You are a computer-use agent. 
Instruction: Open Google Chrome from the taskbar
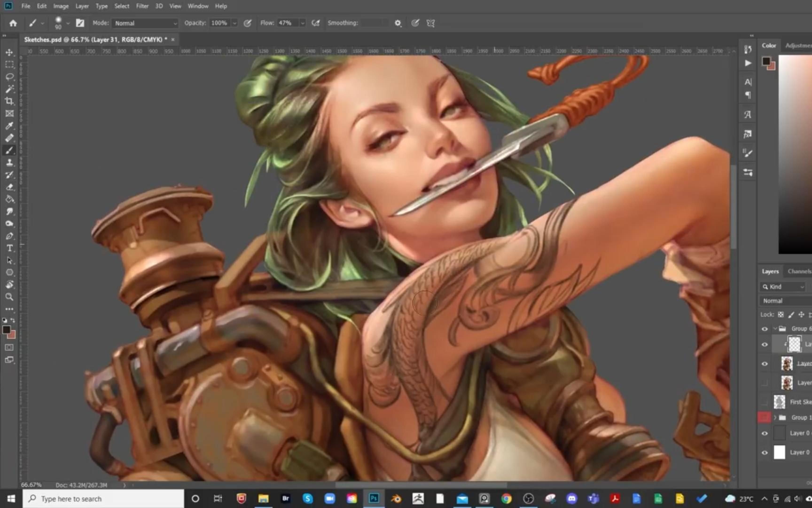click(506, 499)
